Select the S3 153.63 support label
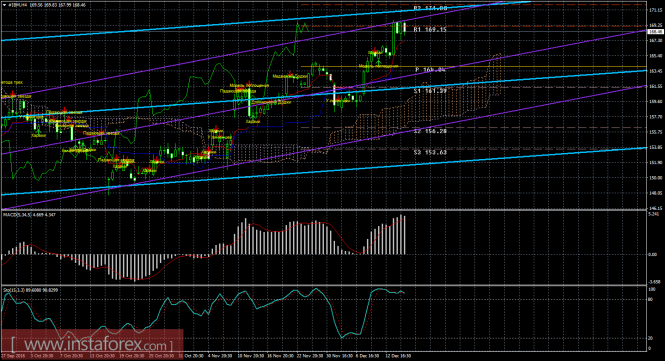Viewport: 665px width, 361px height. tap(430, 152)
